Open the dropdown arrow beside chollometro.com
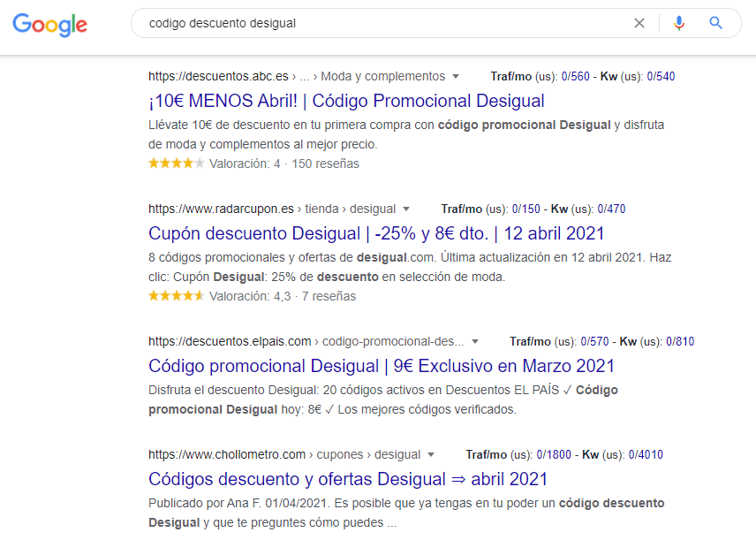This screenshot has width=756, height=540. pos(431,454)
